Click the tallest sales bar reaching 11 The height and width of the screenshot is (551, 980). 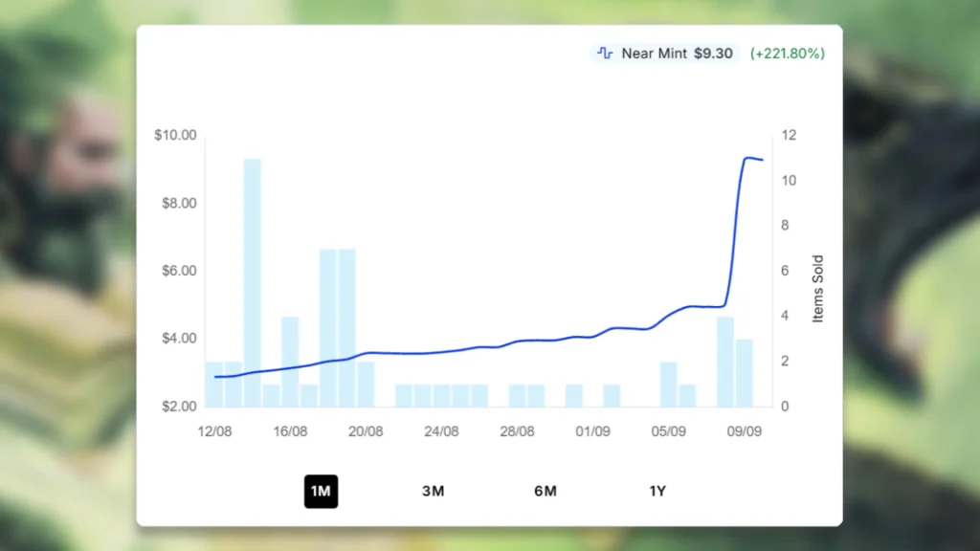click(x=253, y=282)
